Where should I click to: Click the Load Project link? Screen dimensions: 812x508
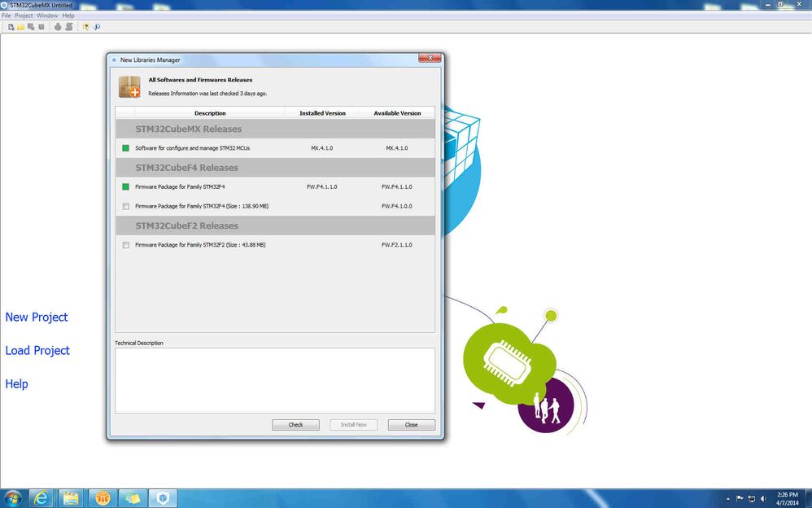(x=37, y=350)
